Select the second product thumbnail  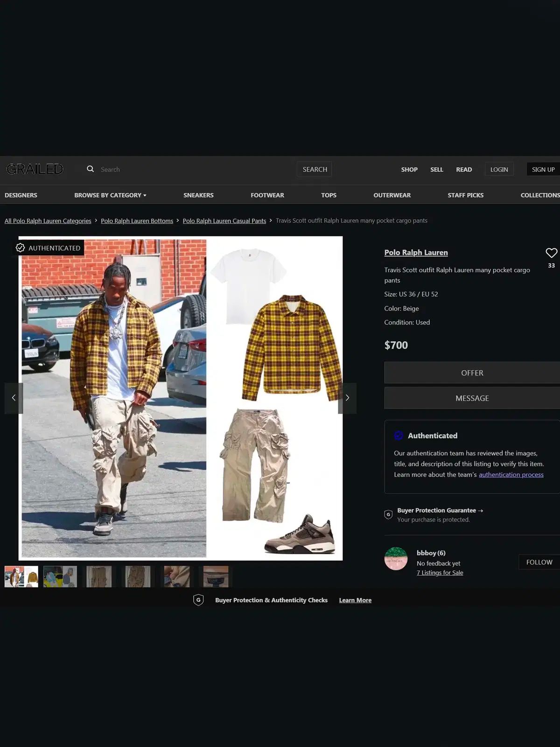click(60, 577)
